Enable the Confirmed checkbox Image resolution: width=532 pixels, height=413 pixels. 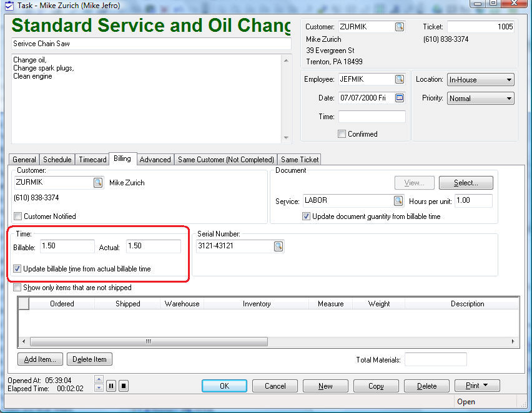point(342,134)
